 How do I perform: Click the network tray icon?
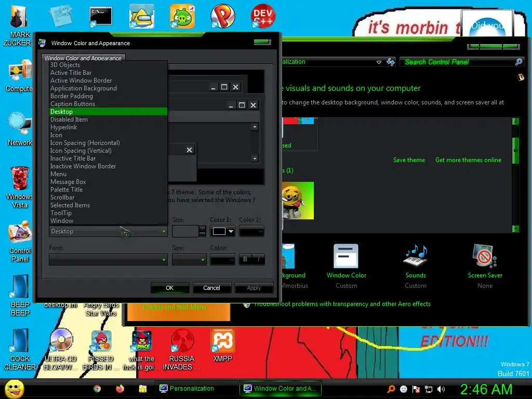[429, 389]
